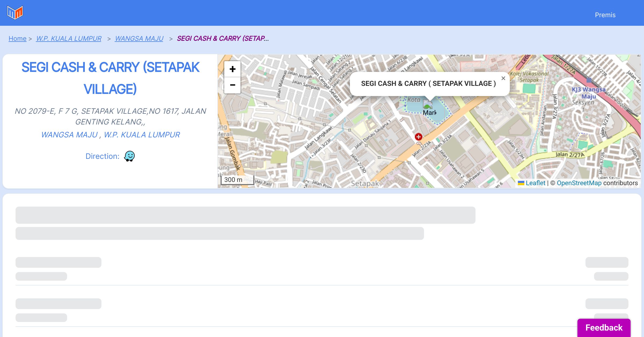Click WANGSA MAJU in address
This screenshot has height=337, width=644.
(69, 135)
